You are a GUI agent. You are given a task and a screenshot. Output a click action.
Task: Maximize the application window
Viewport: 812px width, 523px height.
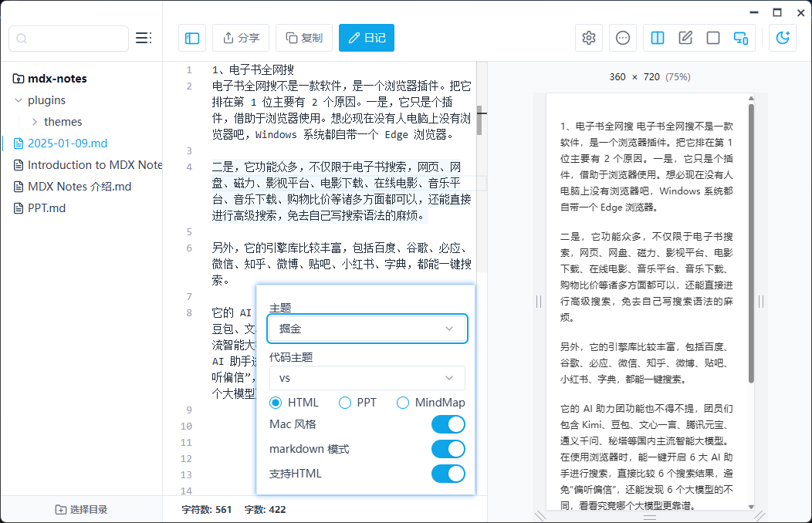pos(777,12)
